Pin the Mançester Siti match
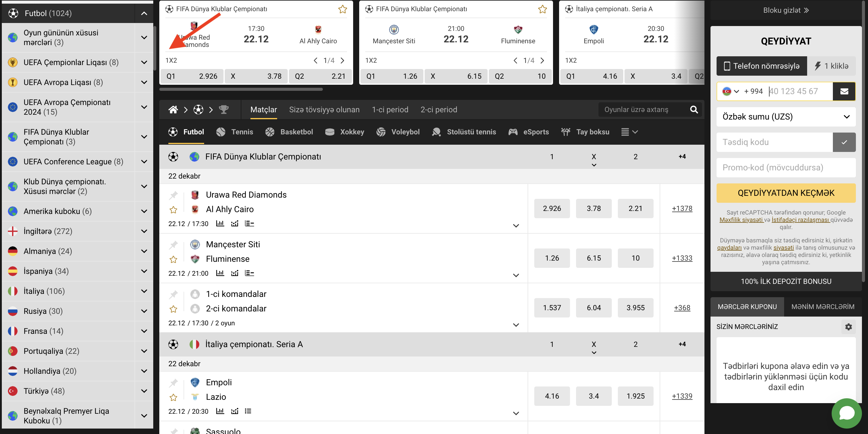Viewport: 868px width, 434px height. [174, 245]
